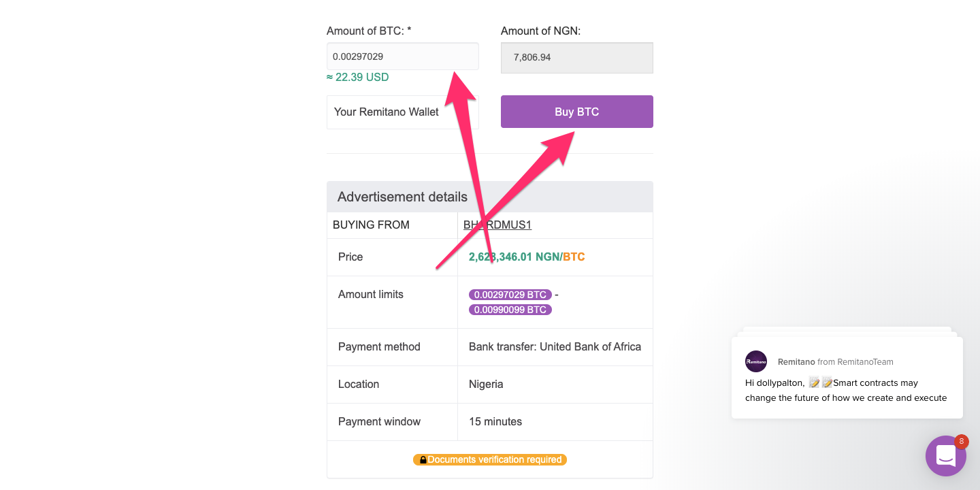Open the purple chat launcher icon

tap(946, 456)
